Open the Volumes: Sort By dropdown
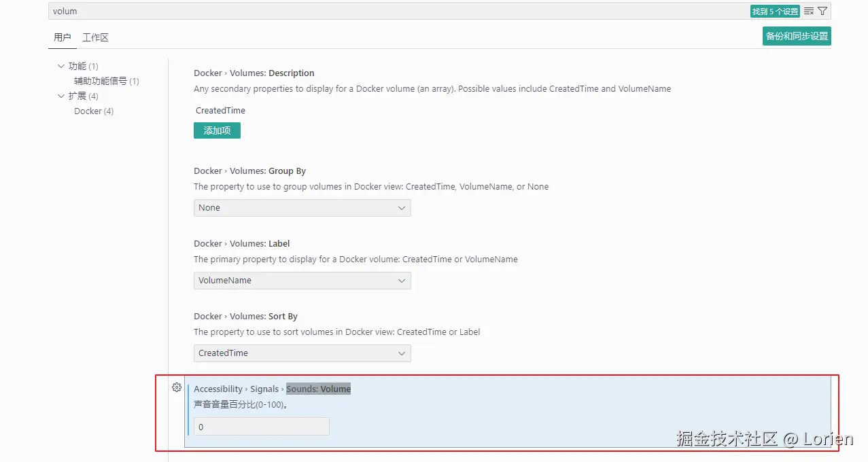 302,353
